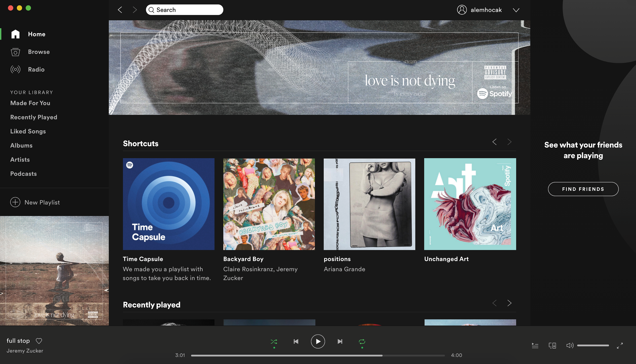Screen dimensions: 636x364
Task: Skip to previous track
Action: pos(296,341)
